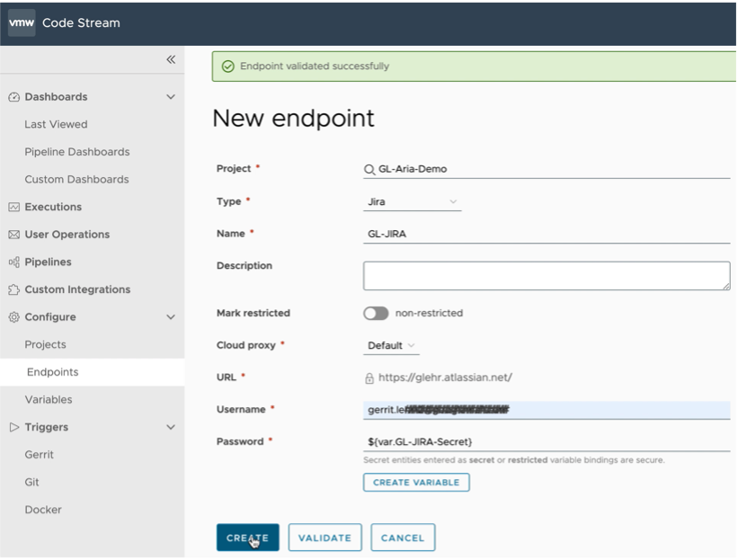The height and width of the screenshot is (560, 738).
Task: Open Pipelines section
Action: (x=48, y=262)
